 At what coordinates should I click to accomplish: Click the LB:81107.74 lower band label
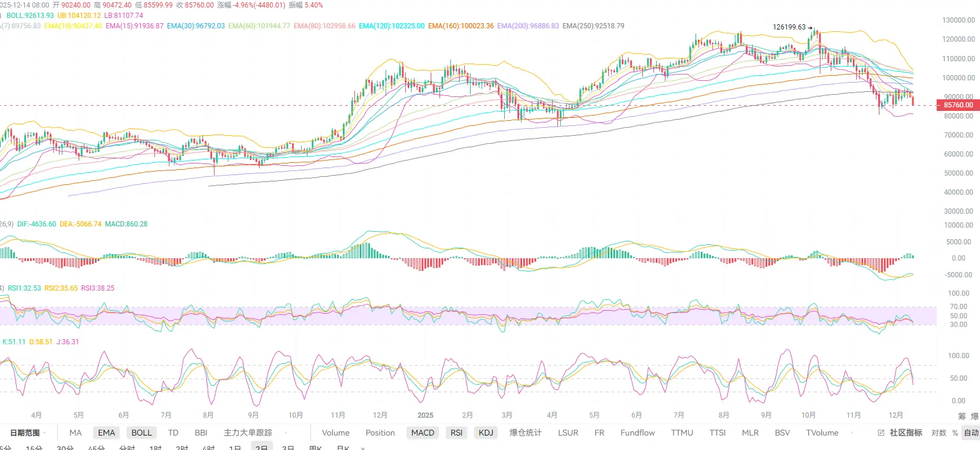(124, 16)
